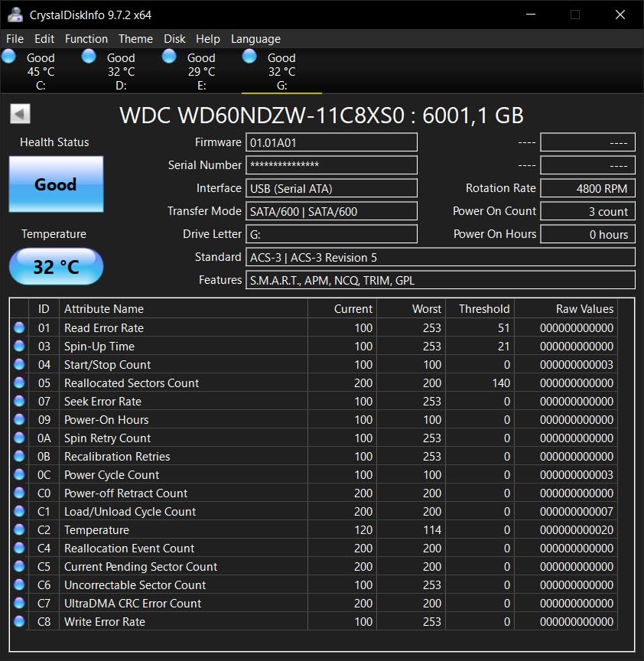This screenshot has width=644, height=661.
Task: Open the Language menu
Action: [255, 39]
